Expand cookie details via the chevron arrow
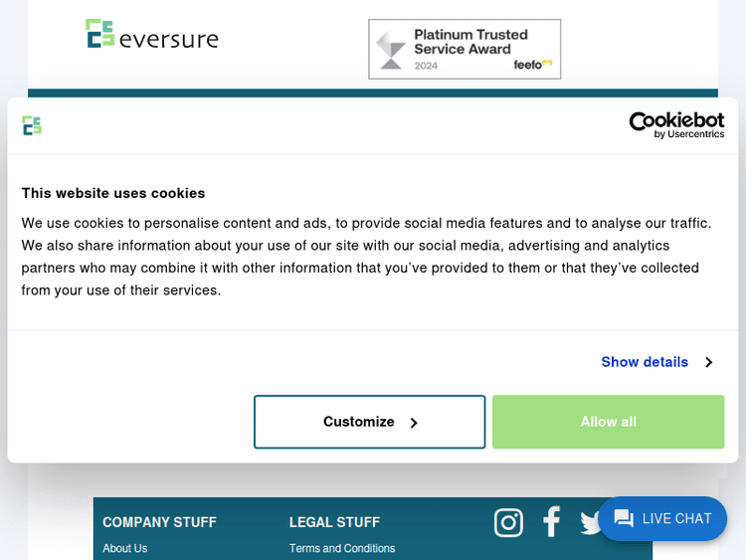Screen dimensions: 746x560 pyautogui.click(x=708, y=362)
